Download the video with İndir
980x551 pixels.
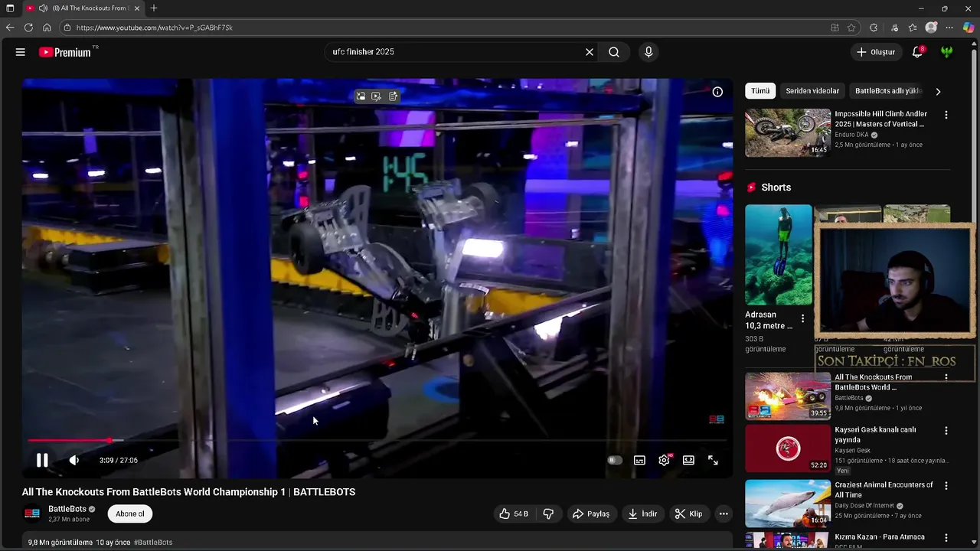tap(643, 514)
